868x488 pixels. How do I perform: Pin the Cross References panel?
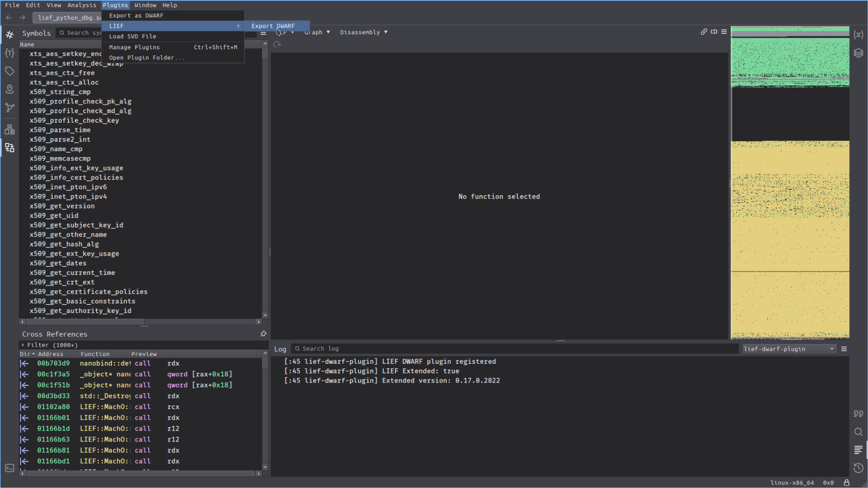(263, 334)
